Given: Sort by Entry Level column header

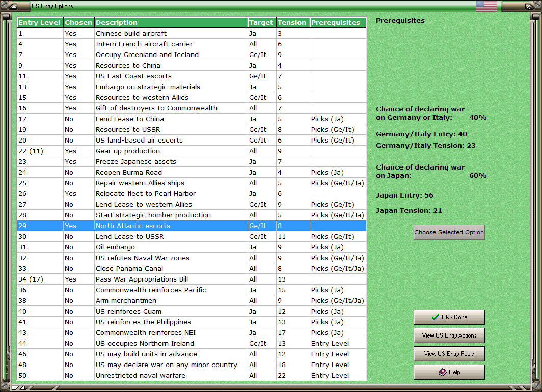Looking at the screenshot, I should (40, 22).
